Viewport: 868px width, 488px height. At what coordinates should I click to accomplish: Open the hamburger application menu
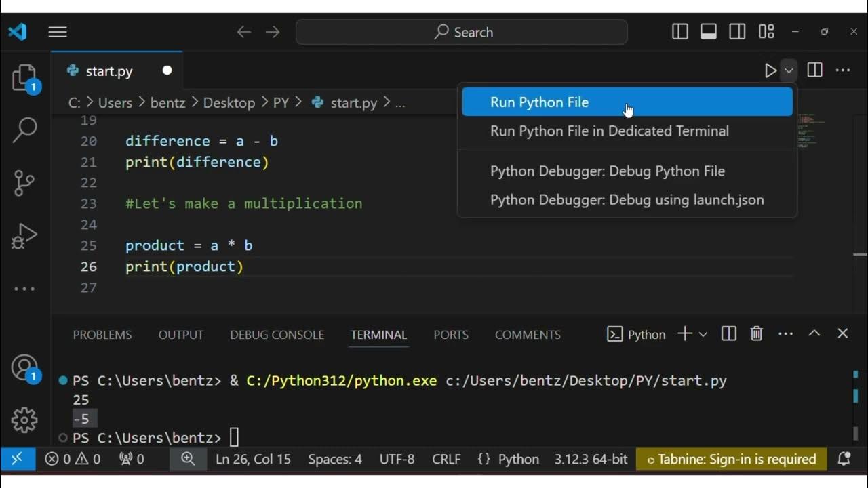click(x=58, y=32)
